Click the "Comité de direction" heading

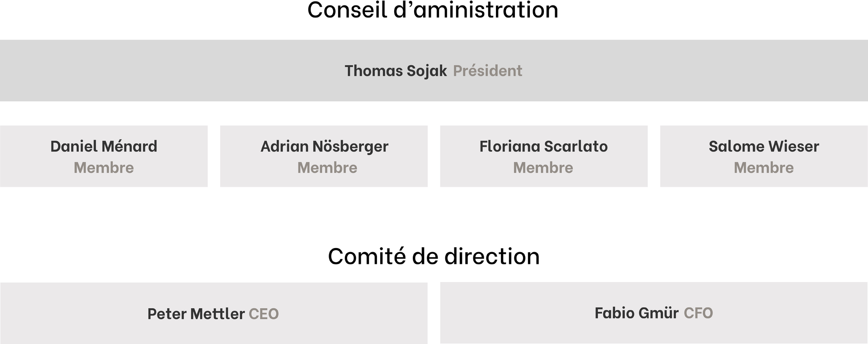point(434,256)
